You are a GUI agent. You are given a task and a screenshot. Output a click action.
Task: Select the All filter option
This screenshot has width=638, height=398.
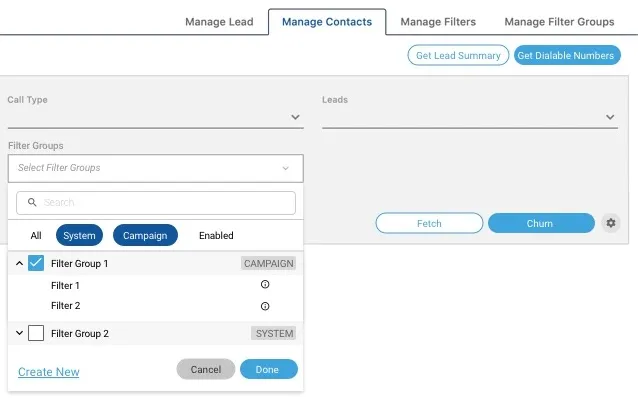(x=36, y=235)
